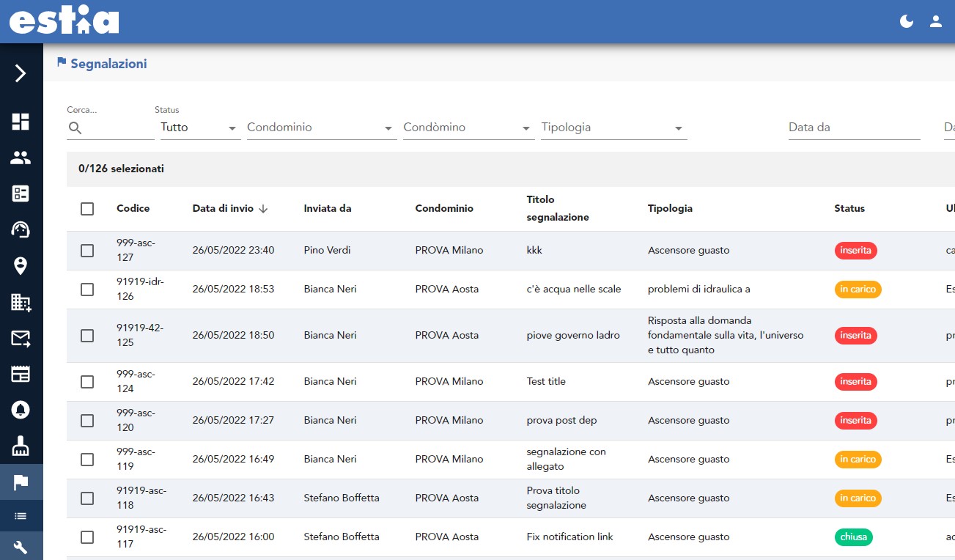Check the row 91919-42-125 checkbox
Screen dimensions: 955x560
(x=87, y=336)
